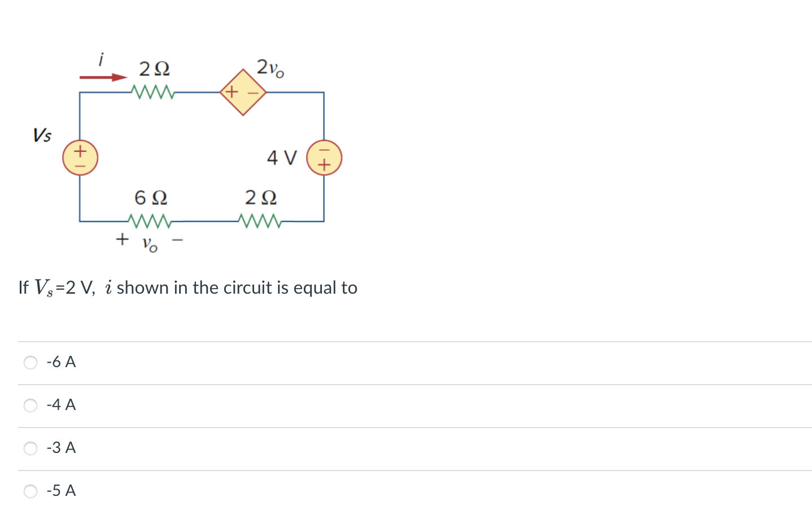Click the vo label under 6 Ω resistor
Screen dimensions: 812x523
click(x=150, y=243)
